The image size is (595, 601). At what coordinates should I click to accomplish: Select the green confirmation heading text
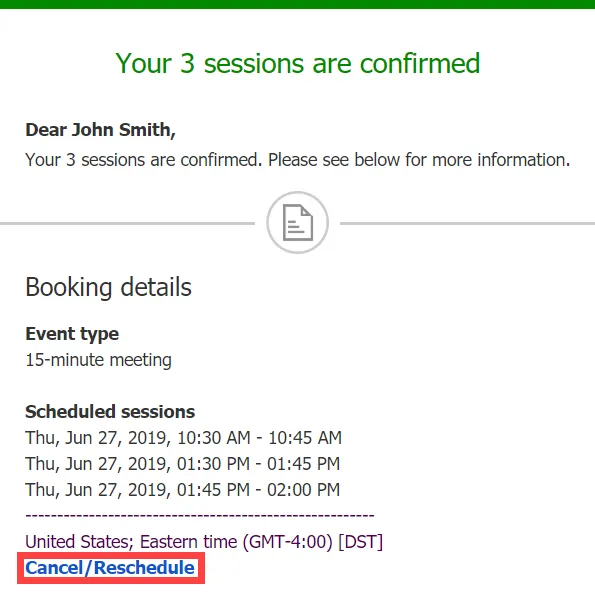[x=298, y=63]
